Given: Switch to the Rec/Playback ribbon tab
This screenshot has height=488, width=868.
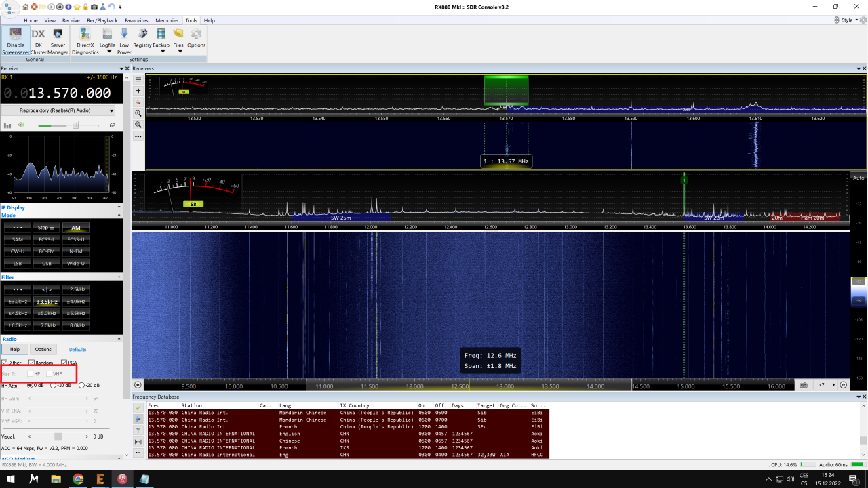Looking at the screenshot, I should [x=102, y=20].
